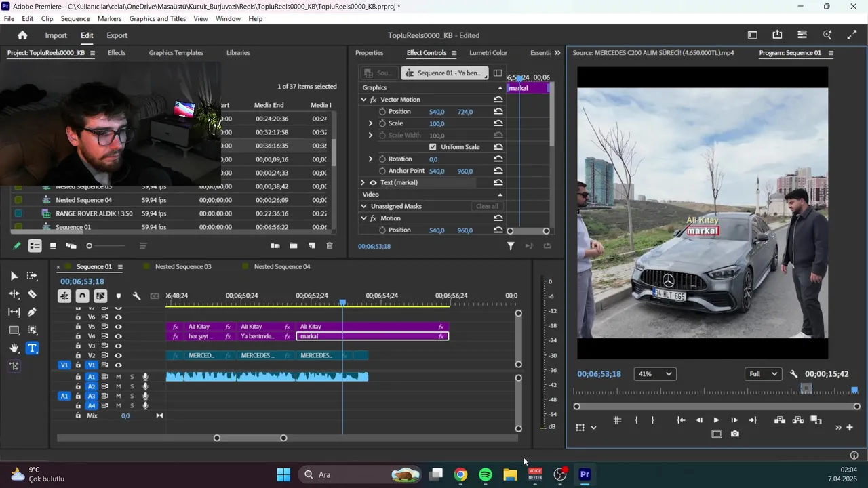
Task: Open the 41% zoom level dropdown
Action: pos(654,374)
